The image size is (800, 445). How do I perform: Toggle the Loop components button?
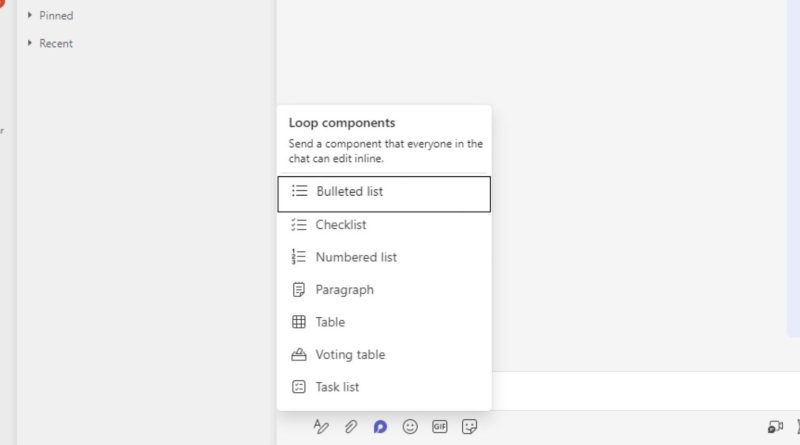pos(380,427)
